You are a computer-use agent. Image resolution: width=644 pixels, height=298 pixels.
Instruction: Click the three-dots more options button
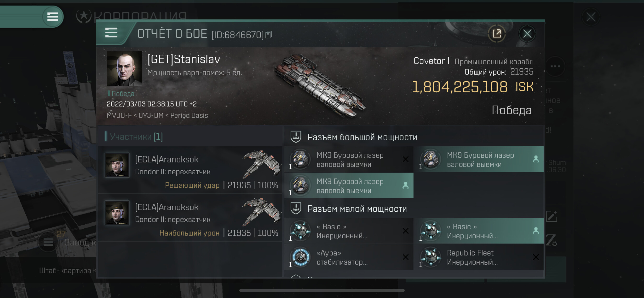click(555, 66)
